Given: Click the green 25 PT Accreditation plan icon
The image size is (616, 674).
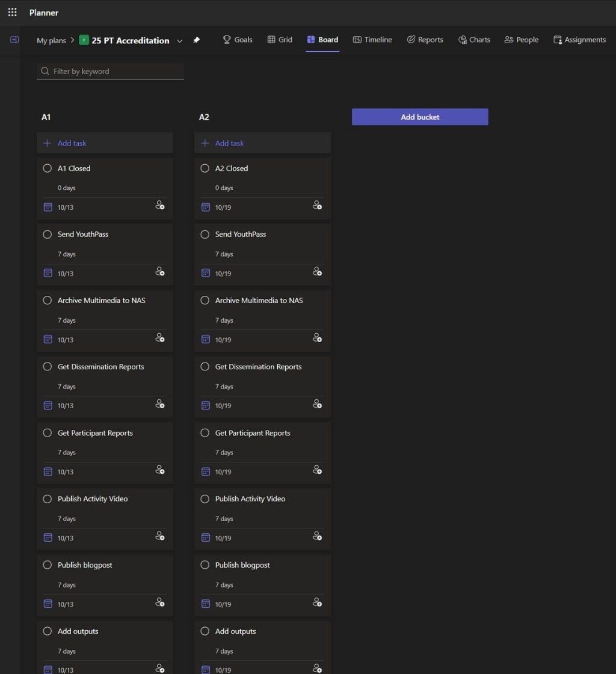Looking at the screenshot, I should click(x=84, y=40).
